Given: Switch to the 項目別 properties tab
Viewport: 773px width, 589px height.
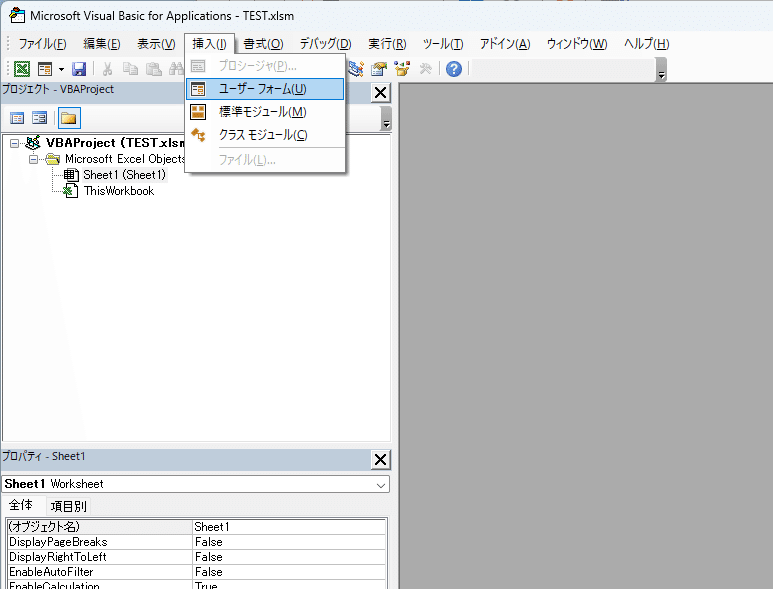Looking at the screenshot, I should 69,506.
